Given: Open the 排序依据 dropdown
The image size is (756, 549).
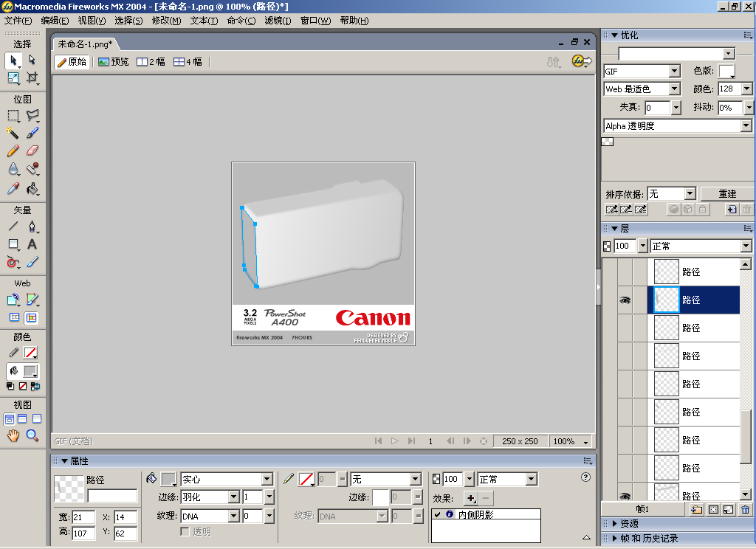Looking at the screenshot, I should tap(690, 194).
